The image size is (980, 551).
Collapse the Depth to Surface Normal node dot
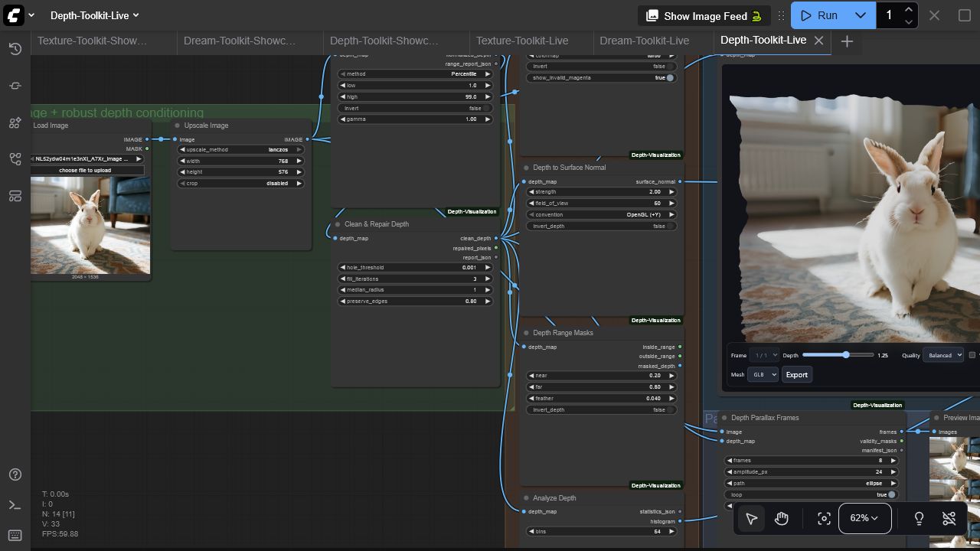click(527, 168)
